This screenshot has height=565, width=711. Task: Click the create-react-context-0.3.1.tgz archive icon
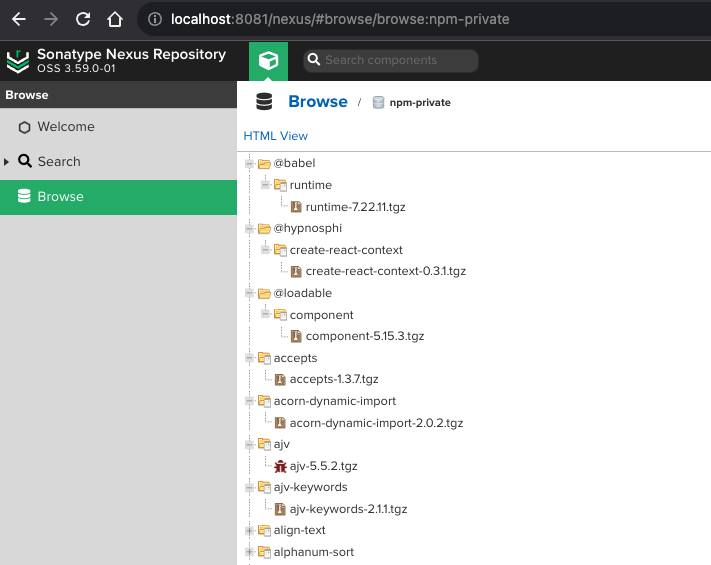296,271
